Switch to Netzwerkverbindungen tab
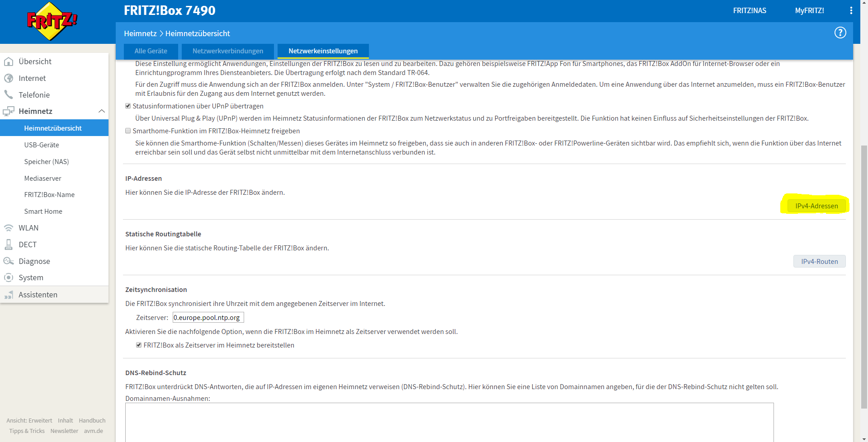 click(228, 51)
